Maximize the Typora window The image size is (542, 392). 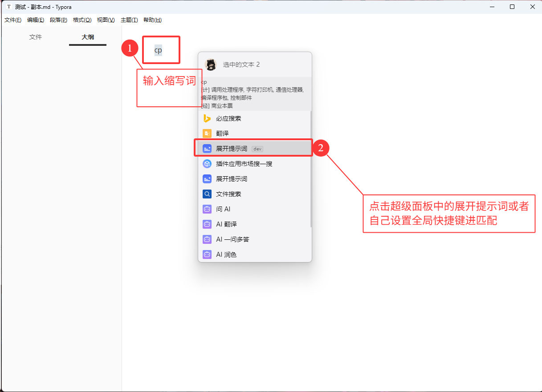tap(512, 7)
